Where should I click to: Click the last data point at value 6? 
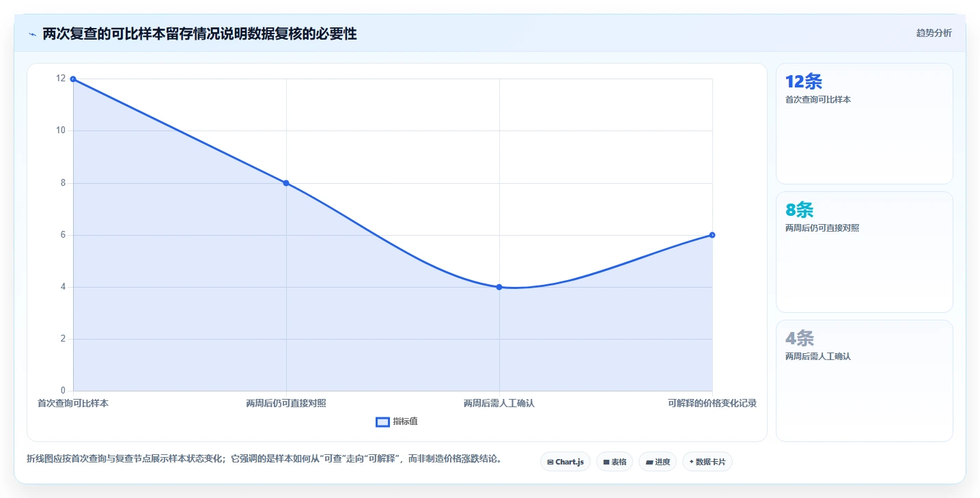[712, 235]
